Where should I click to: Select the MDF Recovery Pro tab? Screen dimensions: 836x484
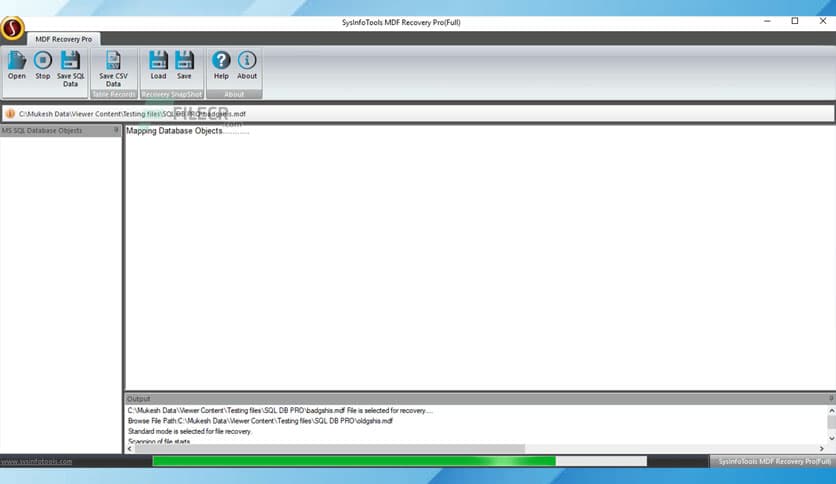point(63,39)
